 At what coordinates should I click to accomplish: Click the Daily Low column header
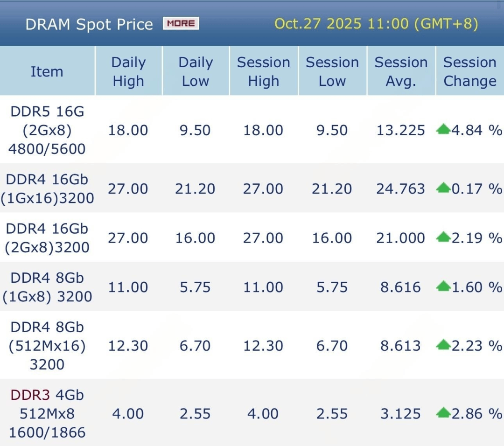click(x=196, y=71)
